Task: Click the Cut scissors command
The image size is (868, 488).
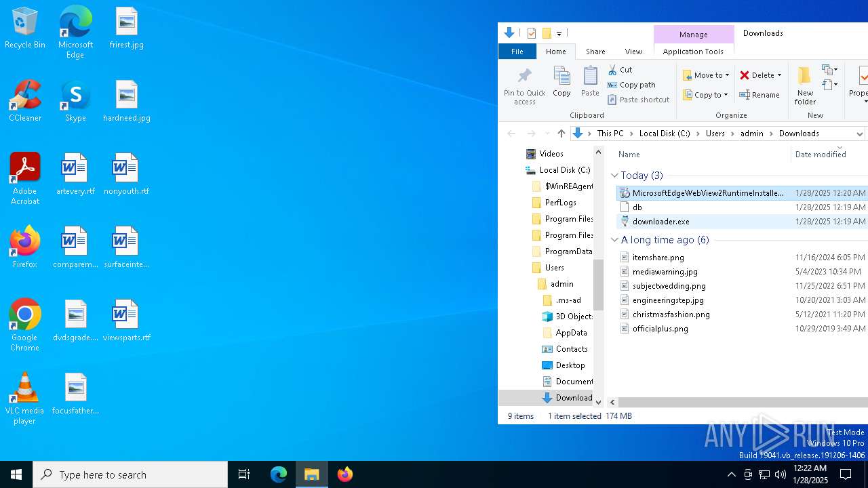Action: tap(620, 70)
